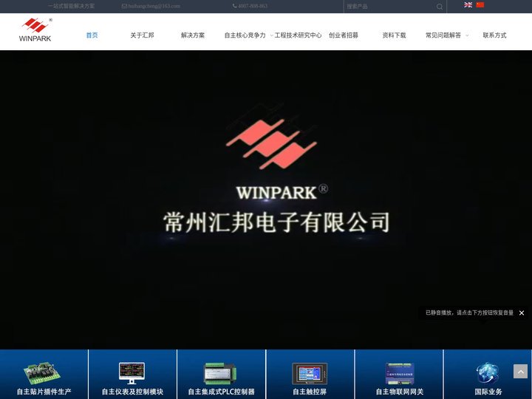532x399 pixels.
Task: Click the search magnifier icon
Action: (440, 7)
